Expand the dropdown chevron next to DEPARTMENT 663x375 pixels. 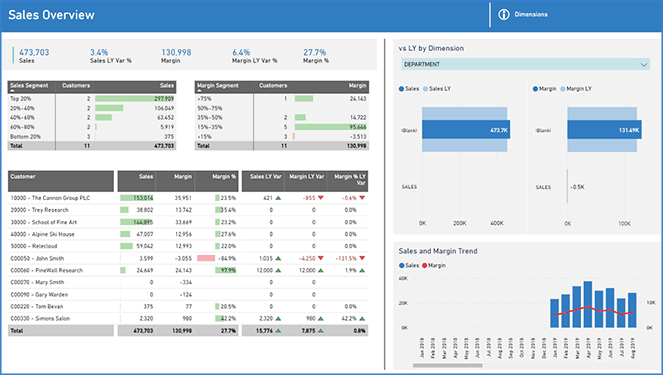pos(644,65)
